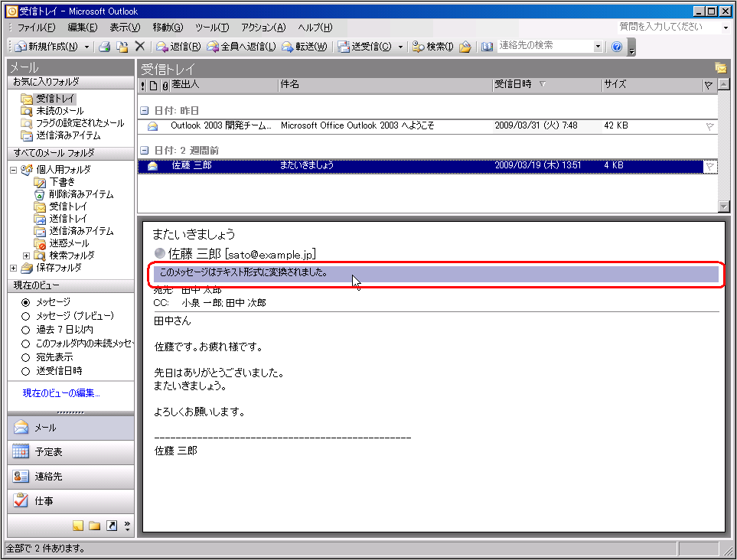
Task: Select 送受信日時 view radio button
Action: [x=26, y=371]
